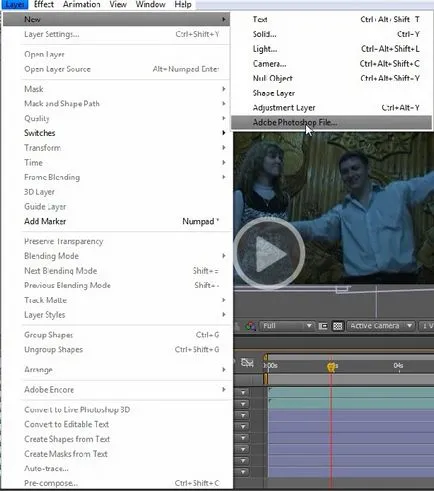This screenshot has height=491, width=434.
Task: Expand the Switches submenu
Action: 116,133
